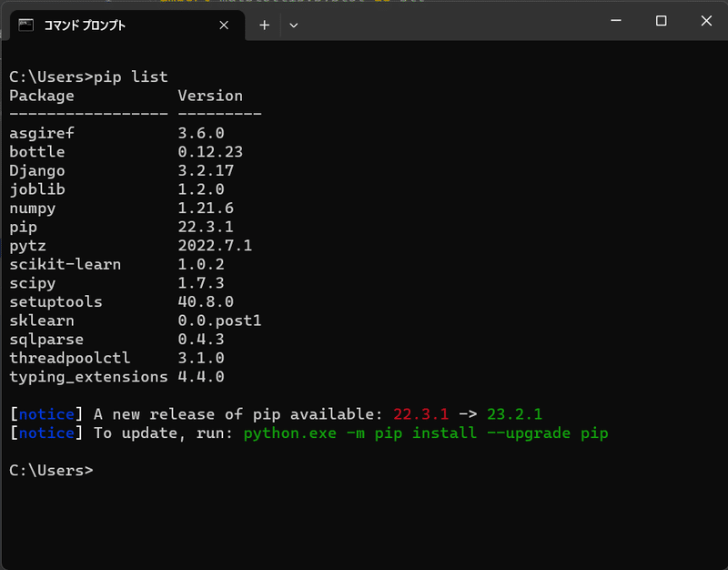Click the red '22.3.1' old pip version

421,414
